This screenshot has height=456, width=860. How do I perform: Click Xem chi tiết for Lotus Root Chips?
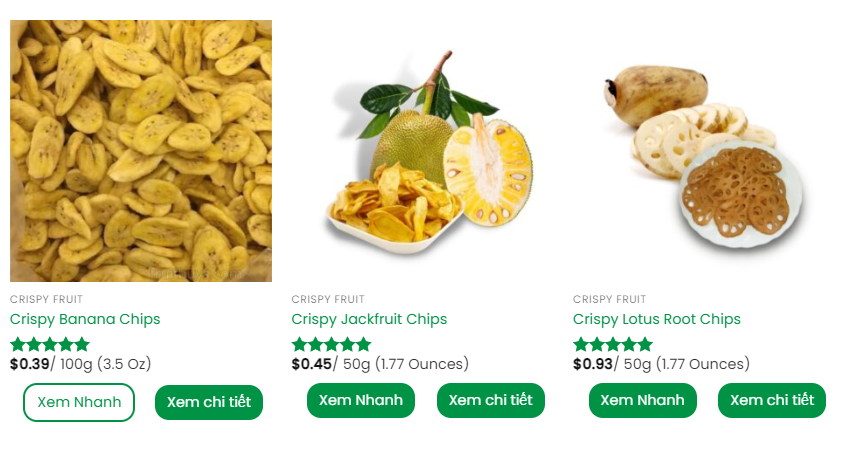click(x=772, y=400)
